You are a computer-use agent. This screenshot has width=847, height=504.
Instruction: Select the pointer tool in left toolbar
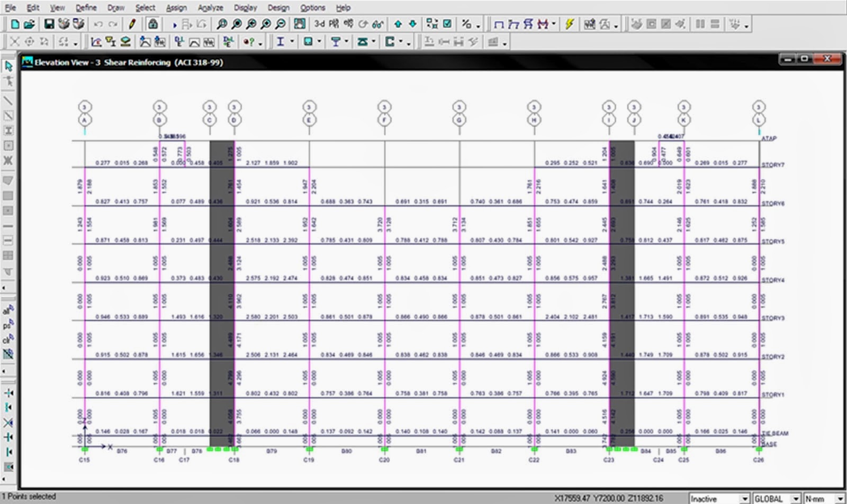[x=8, y=66]
